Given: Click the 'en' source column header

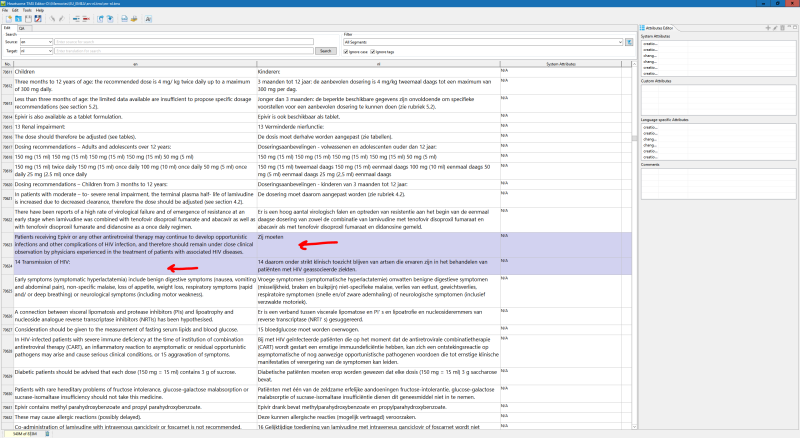Looking at the screenshot, I should pyautogui.click(x=135, y=64).
